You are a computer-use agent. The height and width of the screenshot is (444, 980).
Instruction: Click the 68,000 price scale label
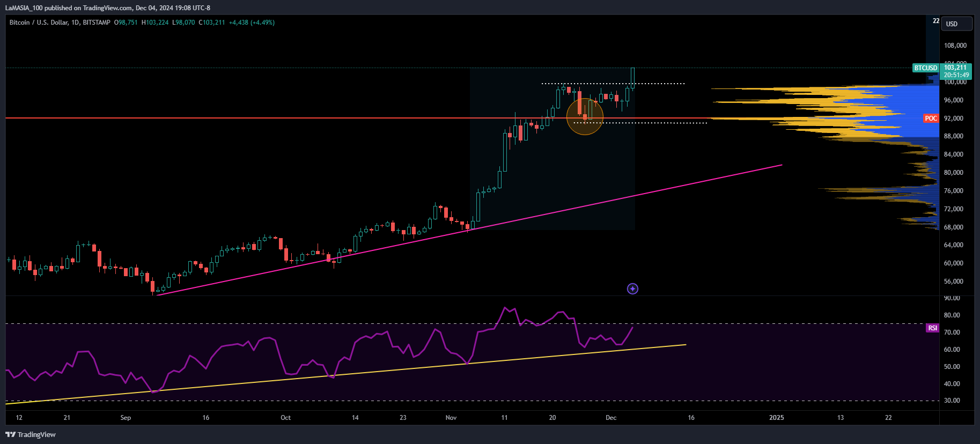(954, 227)
